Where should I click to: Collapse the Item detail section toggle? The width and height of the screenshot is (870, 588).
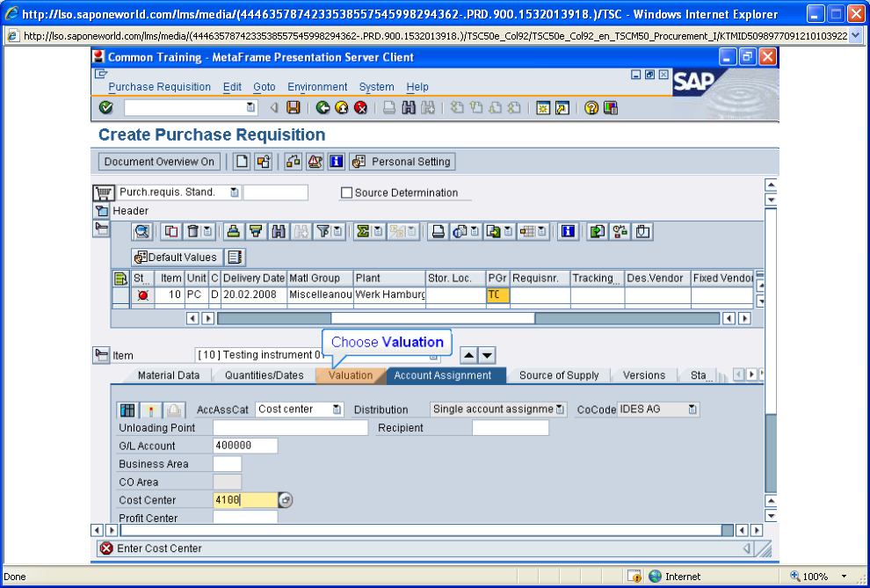[101, 355]
